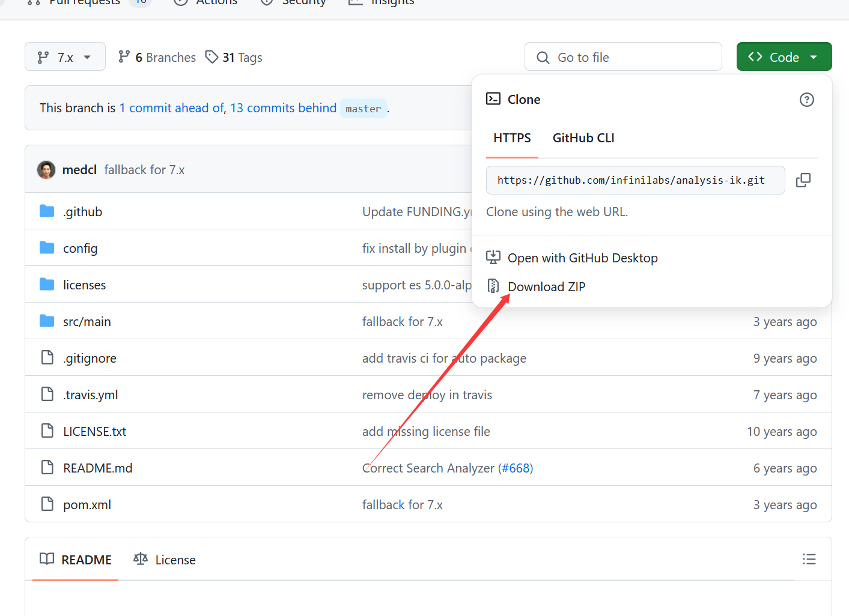Open the README outline list icon

pyautogui.click(x=809, y=560)
